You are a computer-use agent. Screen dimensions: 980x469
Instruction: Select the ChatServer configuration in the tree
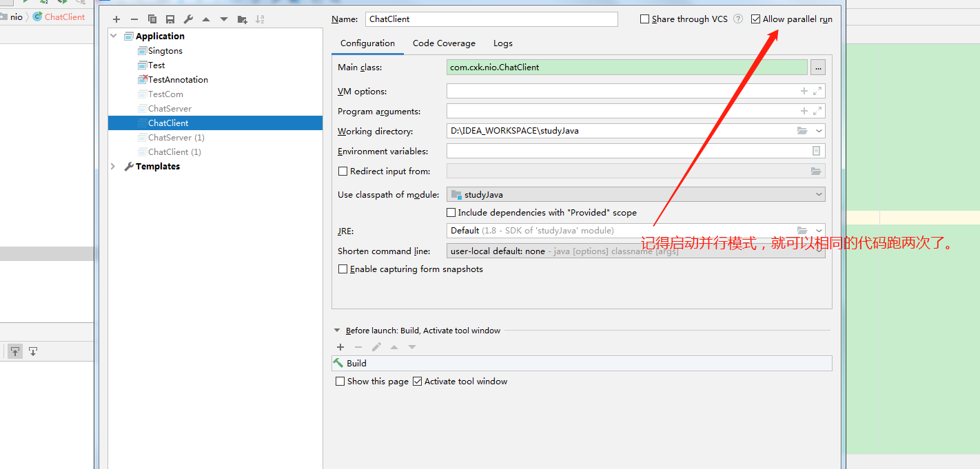click(x=170, y=109)
